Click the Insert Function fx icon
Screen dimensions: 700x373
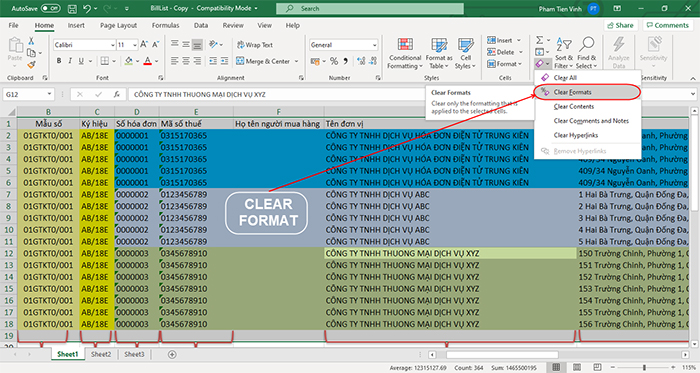(x=116, y=94)
